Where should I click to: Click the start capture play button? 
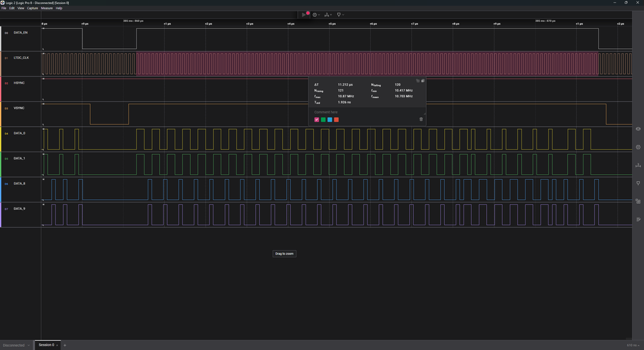pos(304,14)
